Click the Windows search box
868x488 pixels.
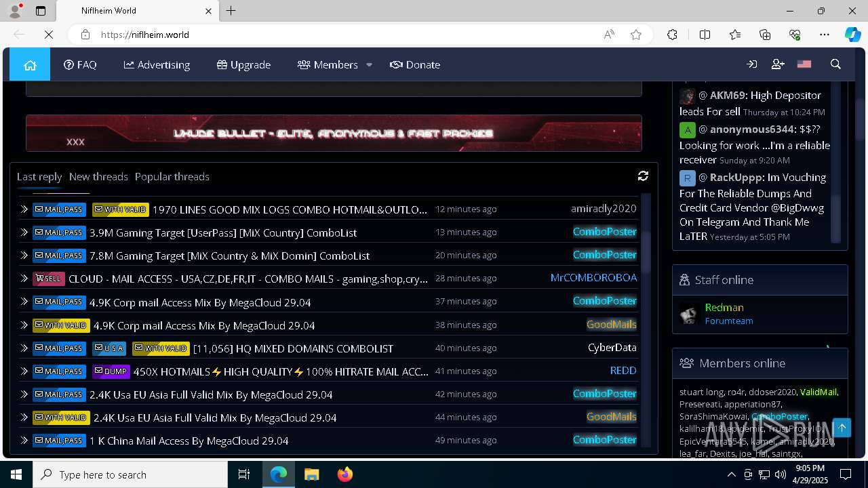click(x=130, y=474)
